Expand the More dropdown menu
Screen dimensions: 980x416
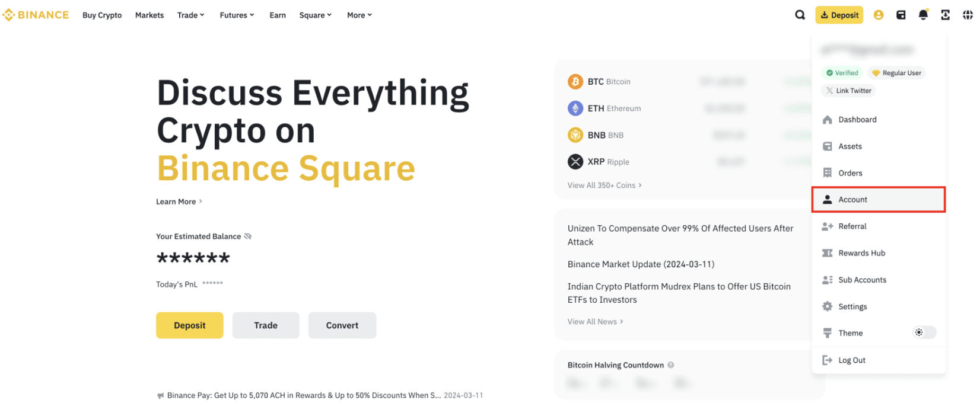[359, 15]
